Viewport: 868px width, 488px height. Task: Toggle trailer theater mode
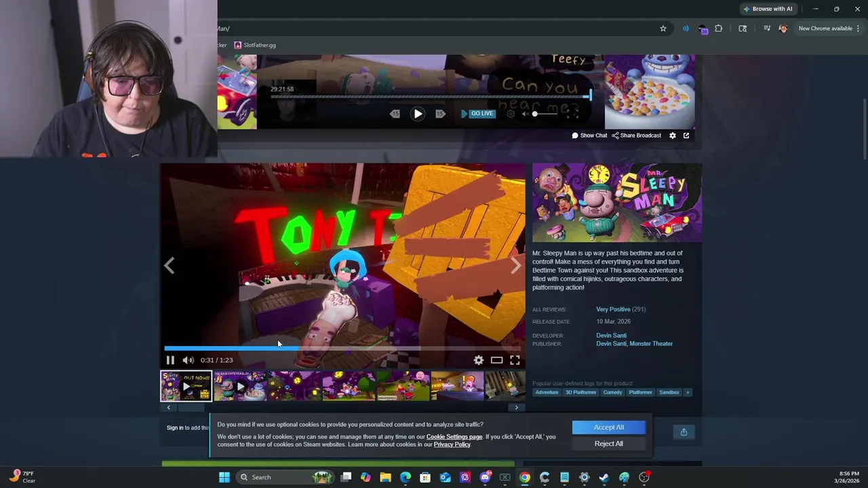click(x=496, y=360)
